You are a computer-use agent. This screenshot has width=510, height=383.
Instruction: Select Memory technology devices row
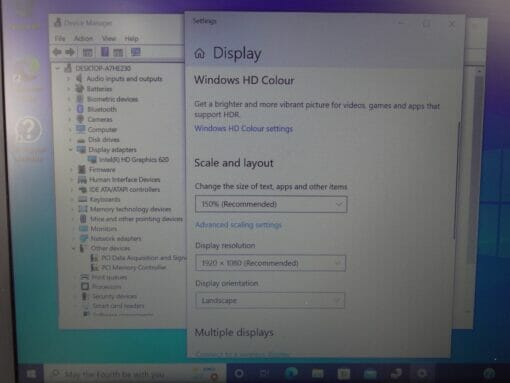[130, 209]
